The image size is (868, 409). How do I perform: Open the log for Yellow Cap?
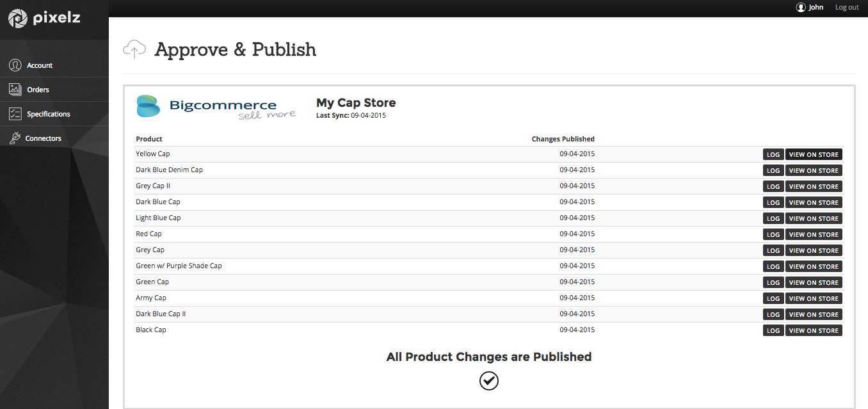[773, 154]
